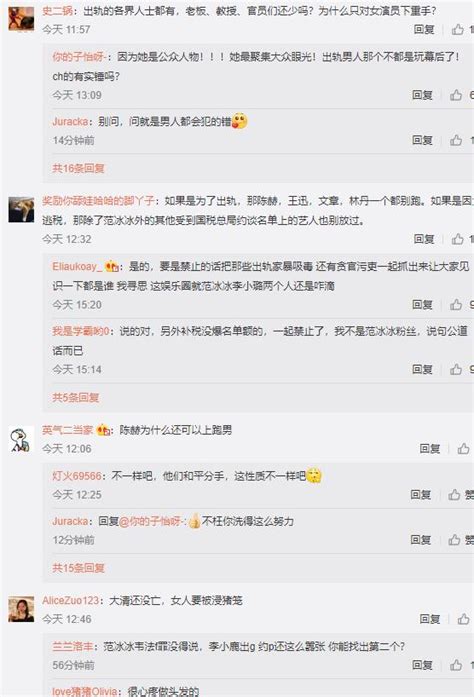Expand 共15条回复 thread
474x697 pixels.
coord(78,568)
